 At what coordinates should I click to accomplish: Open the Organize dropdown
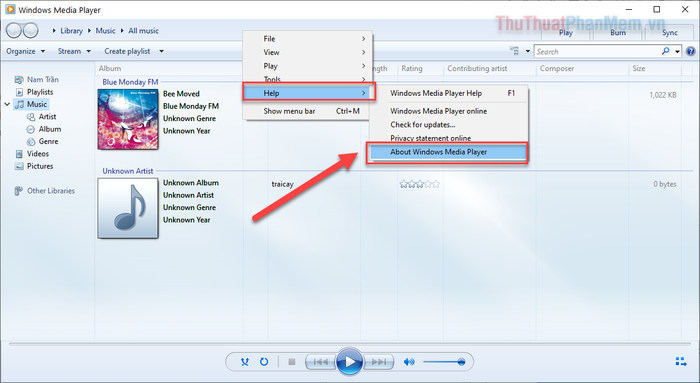pyautogui.click(x=25, y=51)
